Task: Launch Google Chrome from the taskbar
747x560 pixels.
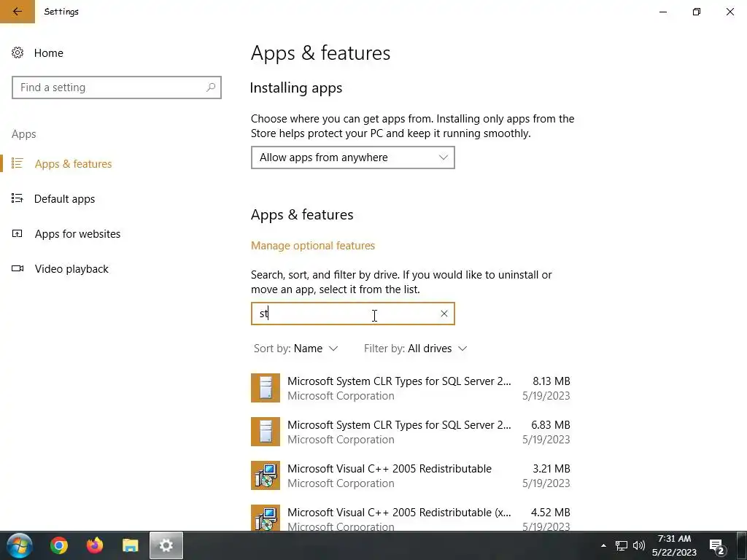Action: [59, 545]
